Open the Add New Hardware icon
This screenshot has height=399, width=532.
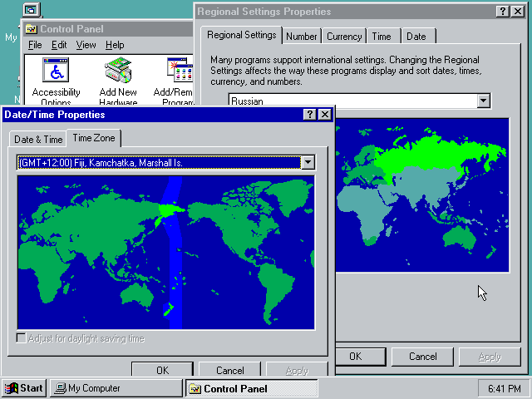[x=118, y=81]
